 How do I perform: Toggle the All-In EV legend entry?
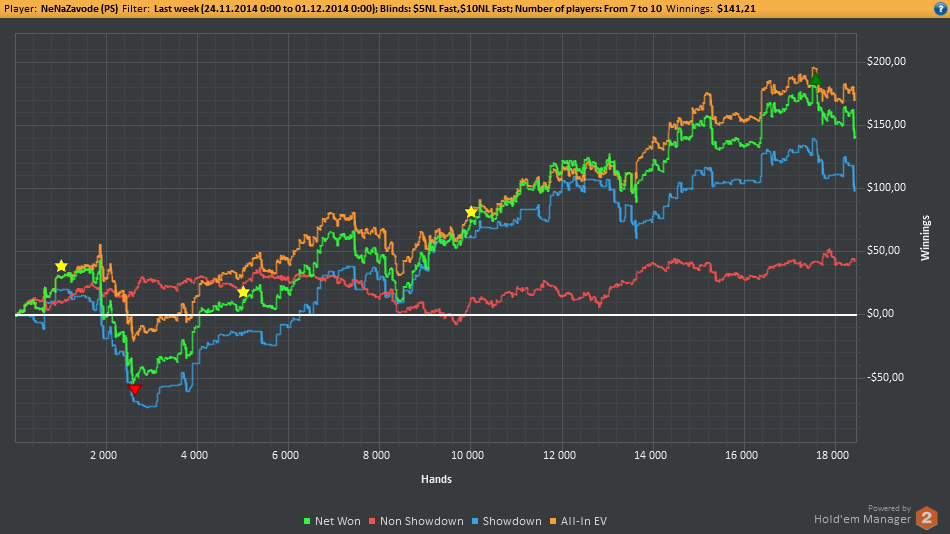pyautogui.click(x=578, y=521)
